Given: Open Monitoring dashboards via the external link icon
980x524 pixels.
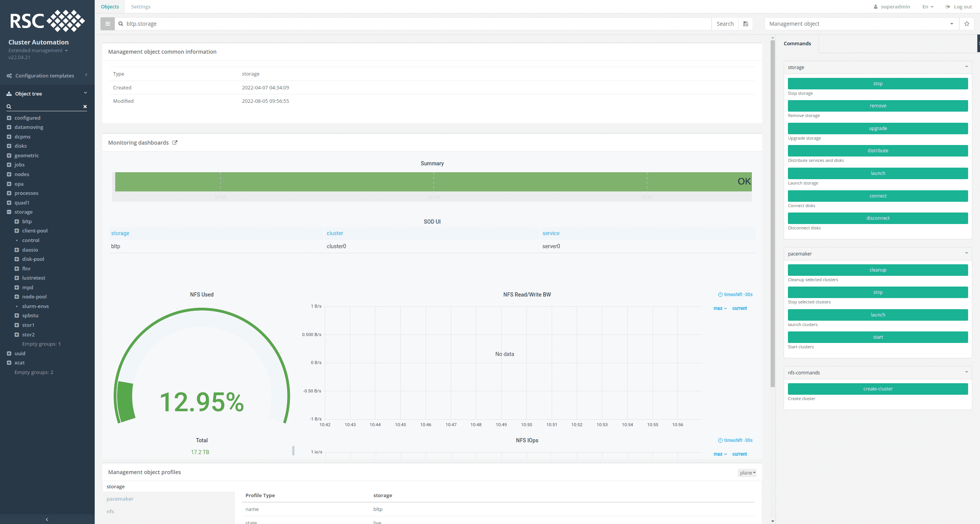Looking at the screenshot, I should point(175,142).
